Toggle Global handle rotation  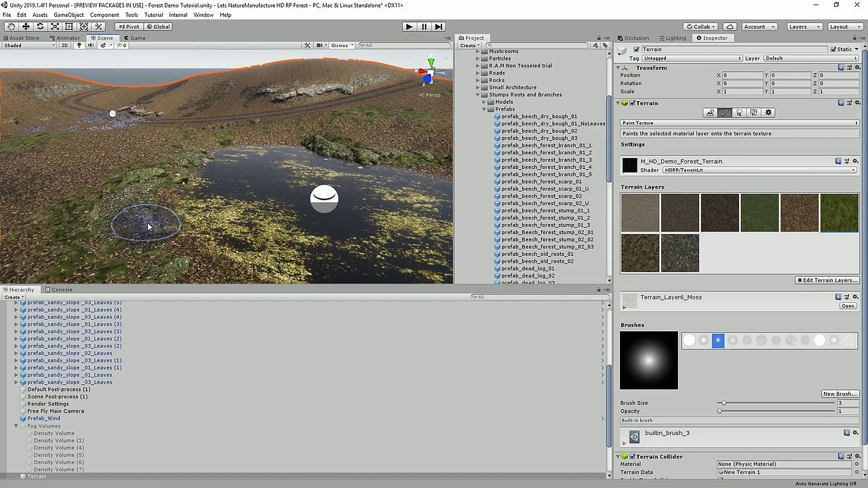pyautogui.click(x=158, y=26)
